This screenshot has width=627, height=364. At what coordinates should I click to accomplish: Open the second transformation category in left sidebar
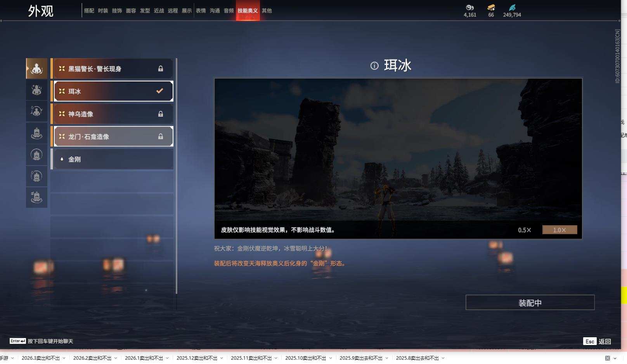point(36,90)
